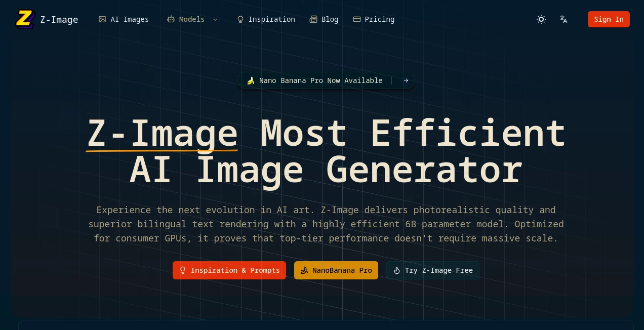Select the image icon beside AI Images
Screen dimensions: 644x330
[102, 19]
